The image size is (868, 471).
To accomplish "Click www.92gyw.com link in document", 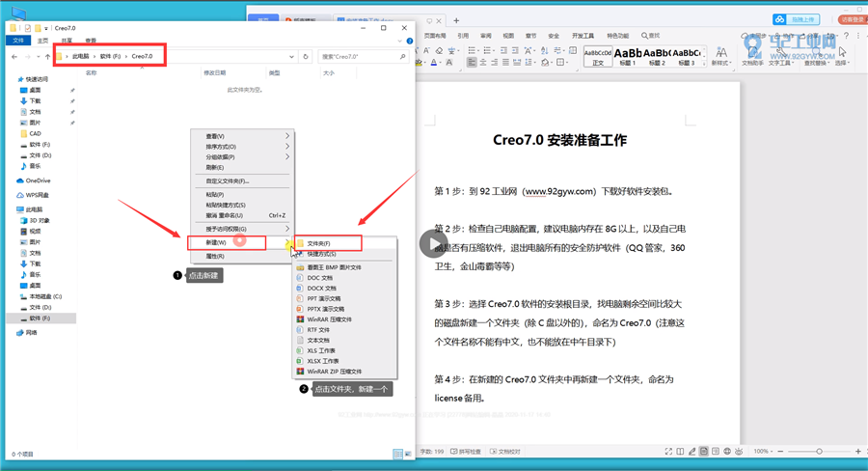I will coord(559,191).
